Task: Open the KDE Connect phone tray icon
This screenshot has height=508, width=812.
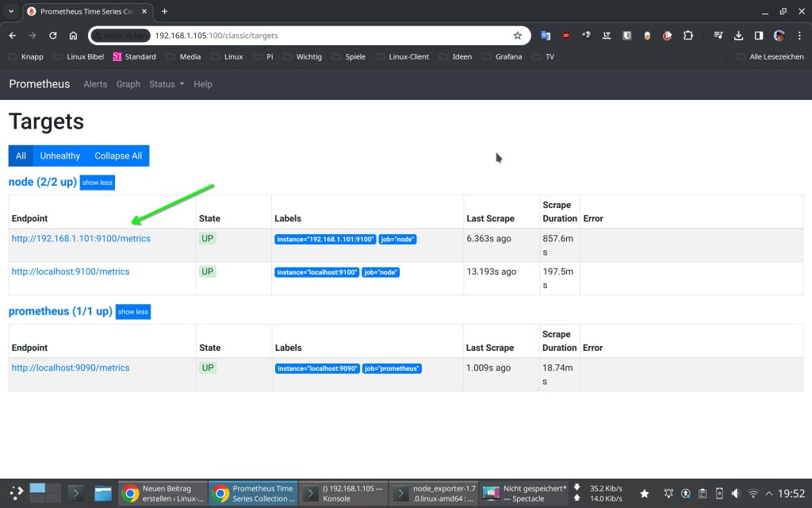Action: click(719, 494)
